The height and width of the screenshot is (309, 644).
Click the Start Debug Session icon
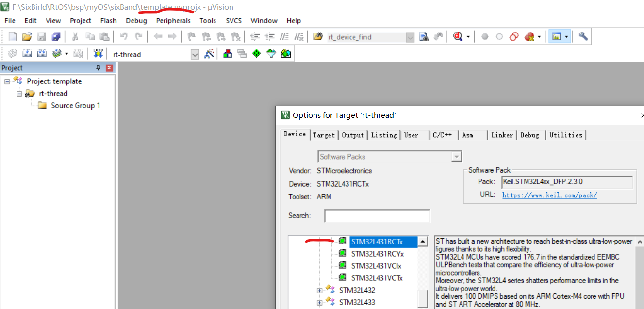[x=458, y=36]
